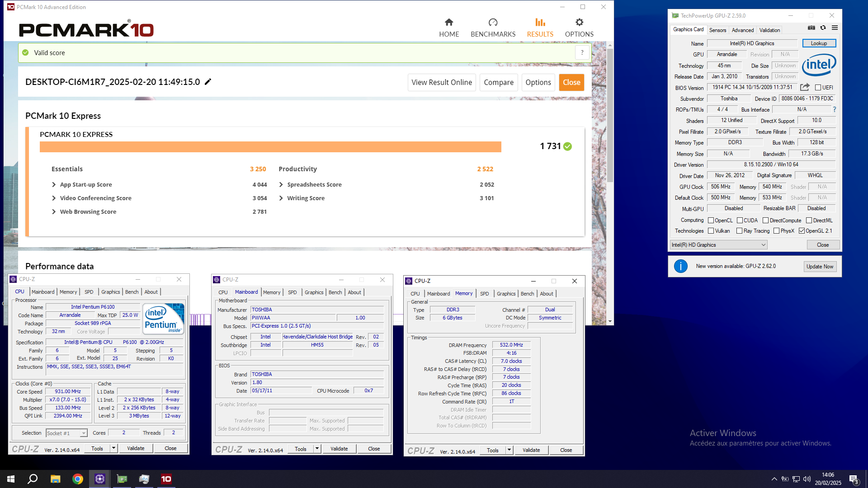This screenshot has width=868, height=488.
Task: Click the orange PCMark 10 Express score bar
Action: (270, 147)
